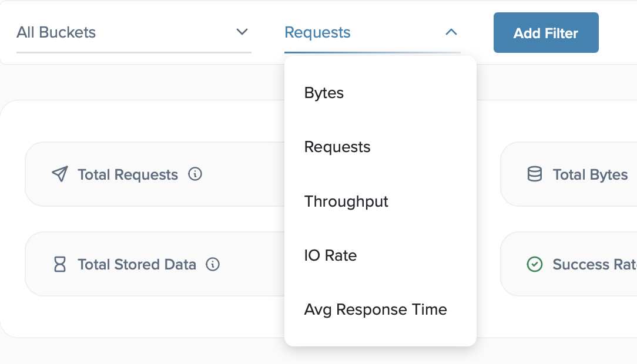Click the Total Bytes card label
The image size is (637, 364).
(590, 174)
